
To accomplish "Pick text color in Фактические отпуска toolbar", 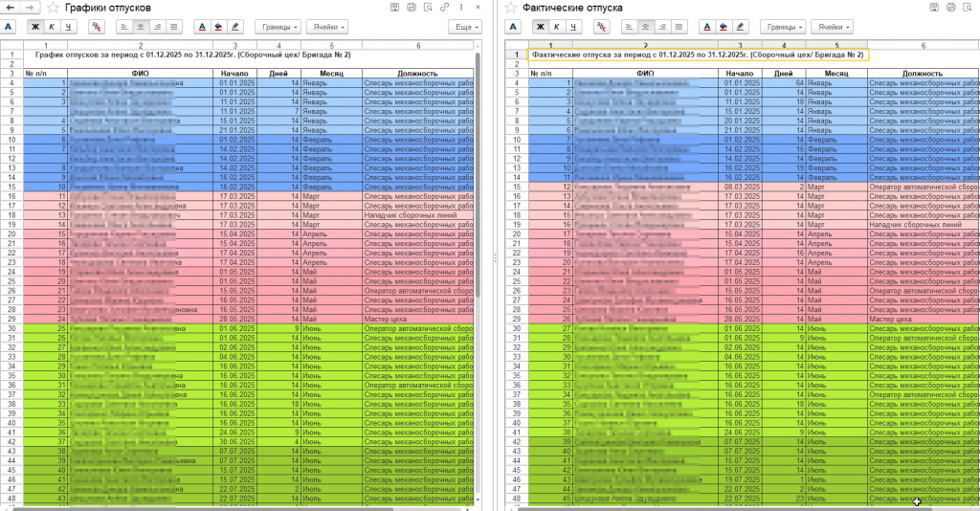I will (707, 27).
